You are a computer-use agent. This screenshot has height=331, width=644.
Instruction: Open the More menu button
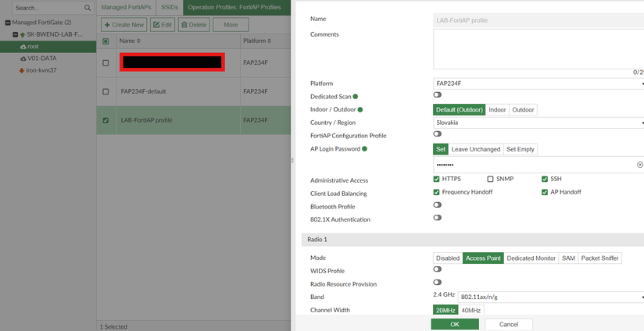point(231,25)
